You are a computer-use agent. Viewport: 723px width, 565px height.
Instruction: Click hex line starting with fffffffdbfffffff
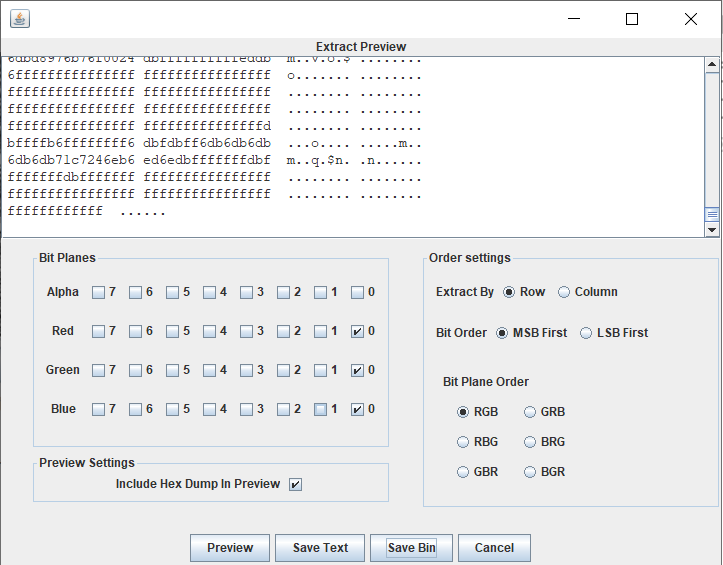(214, 178)
